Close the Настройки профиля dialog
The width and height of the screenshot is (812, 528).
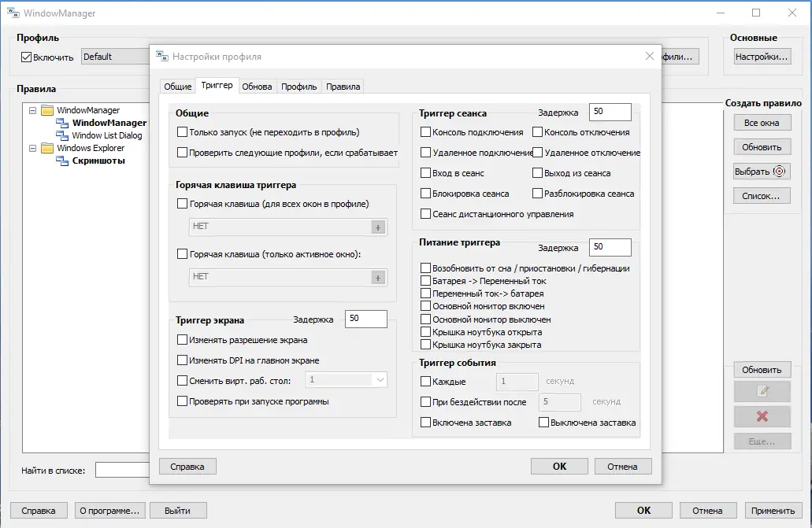(x=650, y=56)
